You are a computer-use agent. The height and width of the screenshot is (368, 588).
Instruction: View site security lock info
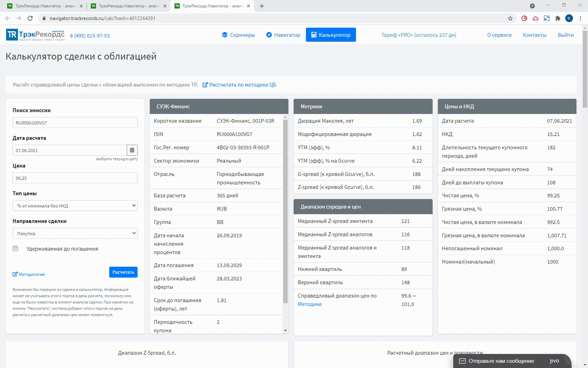click(44, 18)
